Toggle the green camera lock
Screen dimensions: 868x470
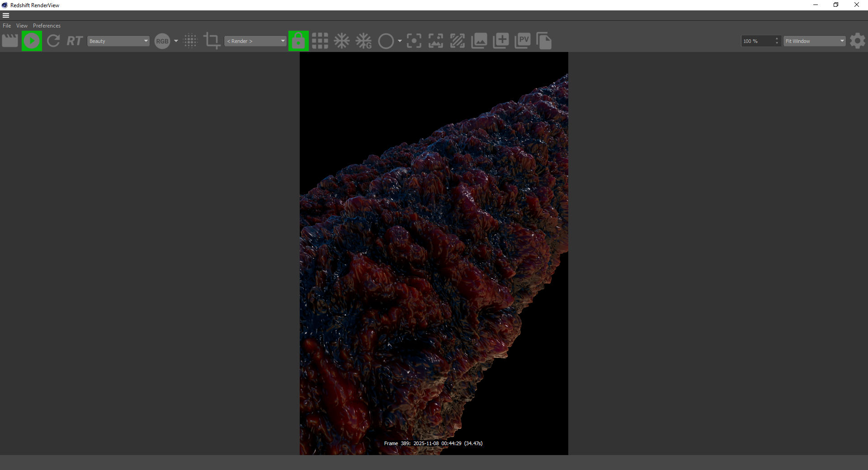click(298, 41)
